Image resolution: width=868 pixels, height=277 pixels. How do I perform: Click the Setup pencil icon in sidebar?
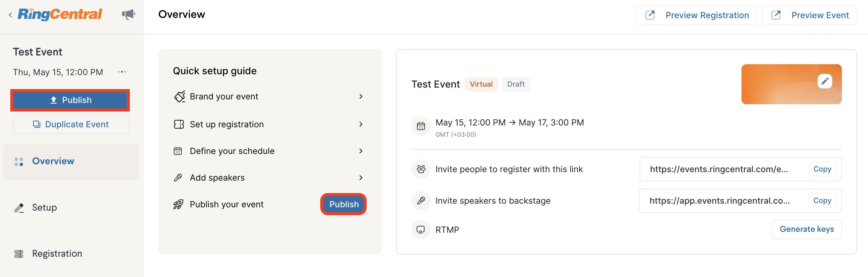19,208
